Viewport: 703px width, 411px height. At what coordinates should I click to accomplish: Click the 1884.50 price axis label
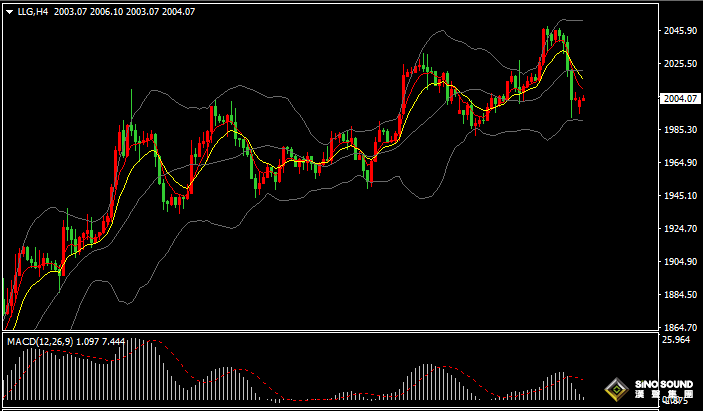click(x=679, y=295)
